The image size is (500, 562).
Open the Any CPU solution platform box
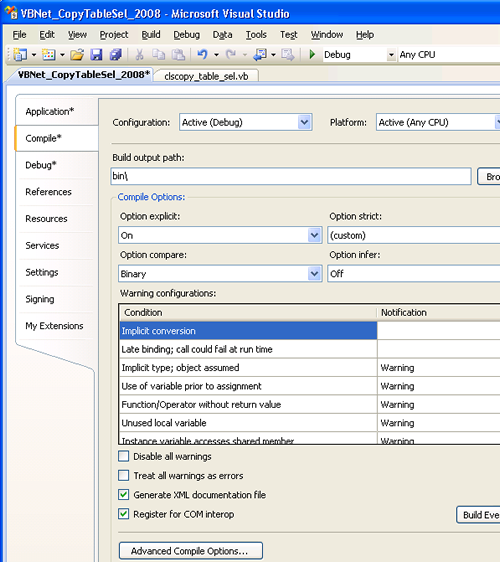point(449,54)
